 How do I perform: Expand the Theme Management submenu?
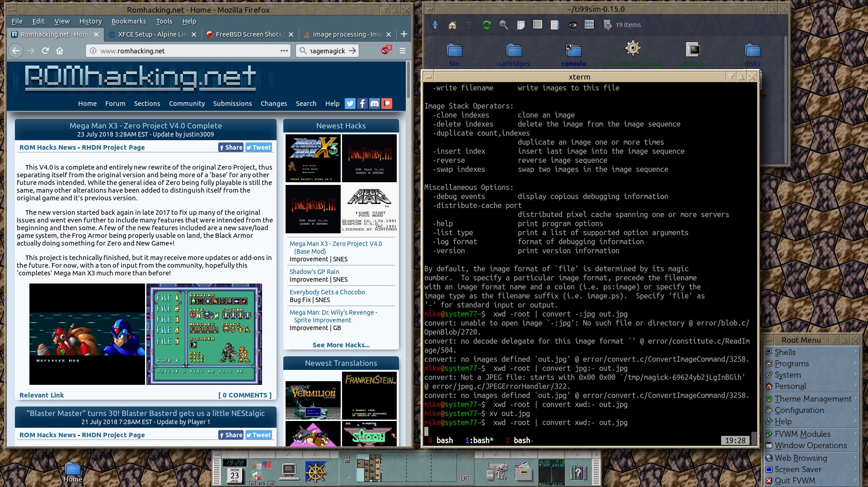812,399
